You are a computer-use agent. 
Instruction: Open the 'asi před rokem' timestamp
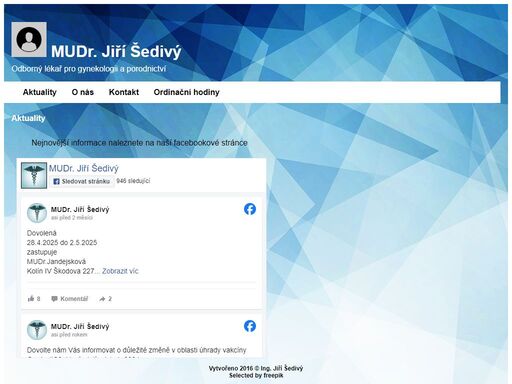(x=69, y=335)
